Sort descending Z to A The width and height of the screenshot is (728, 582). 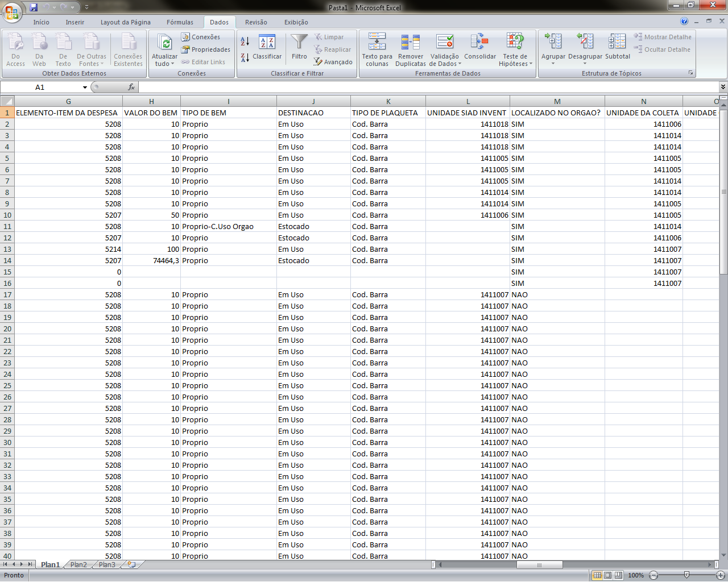[245, 57]
